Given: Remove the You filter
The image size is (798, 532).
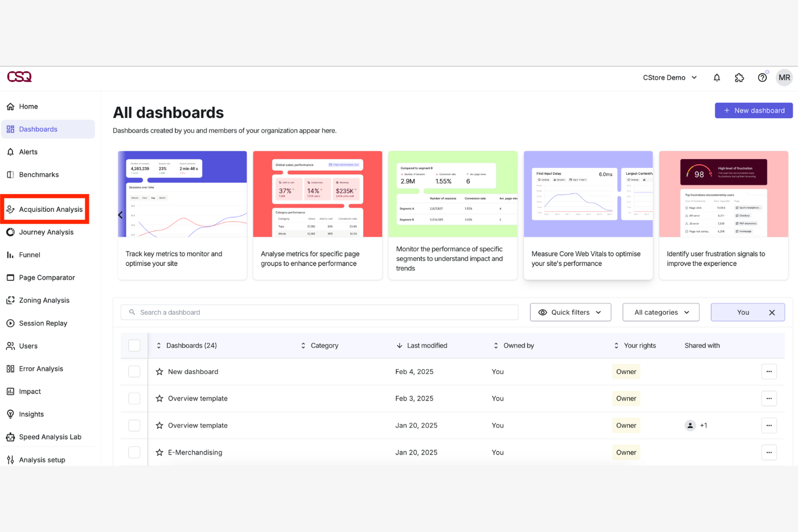Looking at the screenshot, I should point(772,312).
